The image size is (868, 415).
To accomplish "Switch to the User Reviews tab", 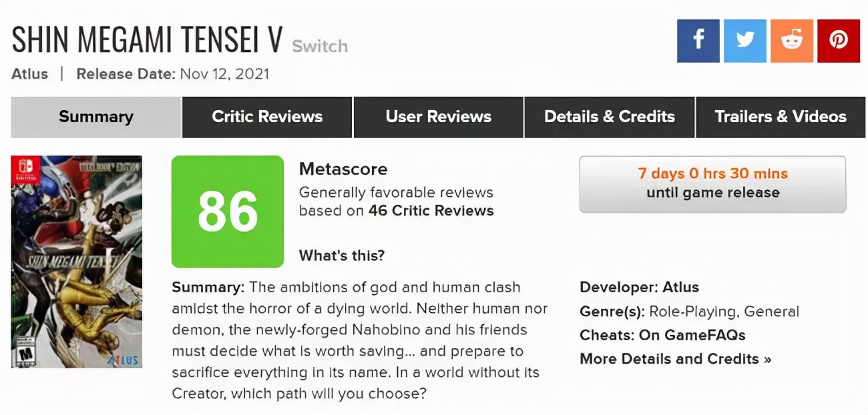I will point(439,117).
